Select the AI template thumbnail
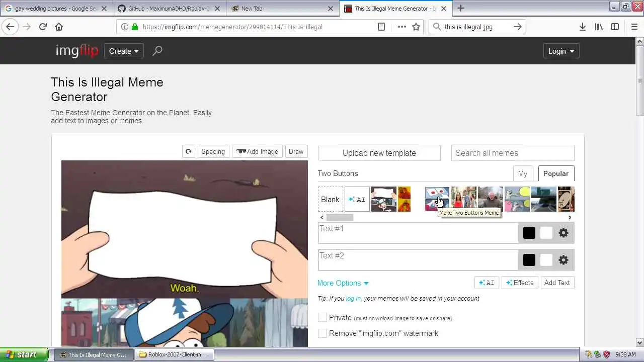 (x=357, y=199)
